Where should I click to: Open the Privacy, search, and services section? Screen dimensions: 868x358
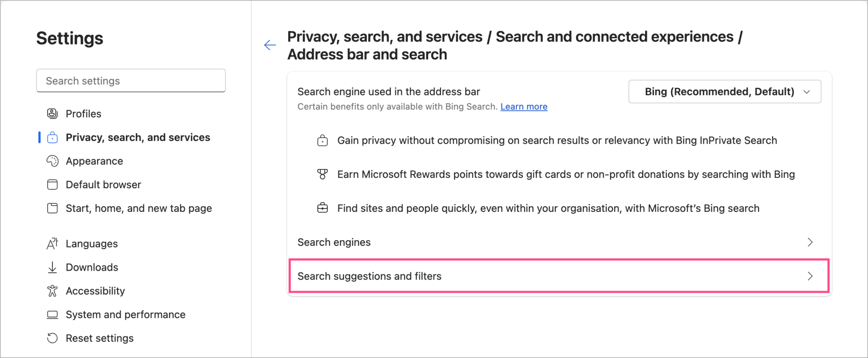(x=138, y=137)
